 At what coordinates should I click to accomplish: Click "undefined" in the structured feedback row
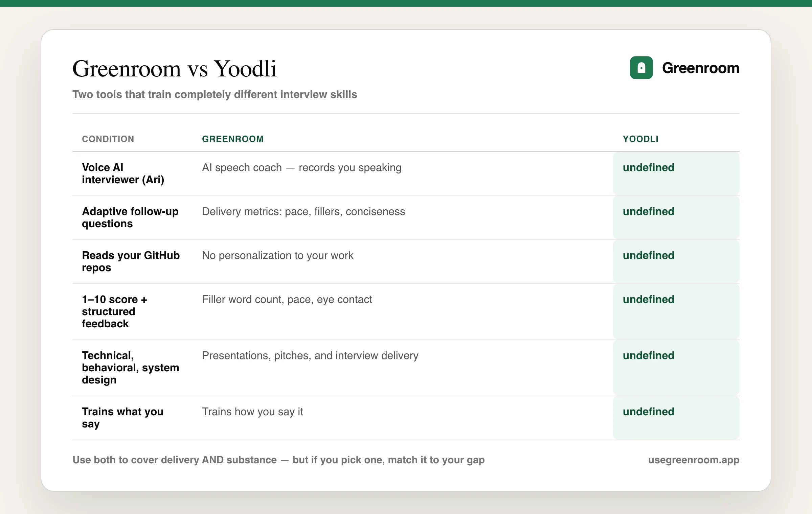click(x=649, y=299)
